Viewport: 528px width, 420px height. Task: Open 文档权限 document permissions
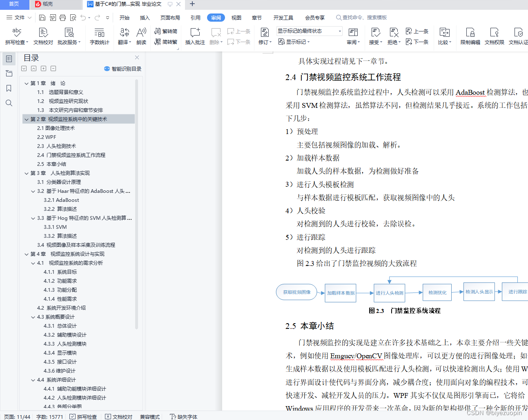(494, 36)
